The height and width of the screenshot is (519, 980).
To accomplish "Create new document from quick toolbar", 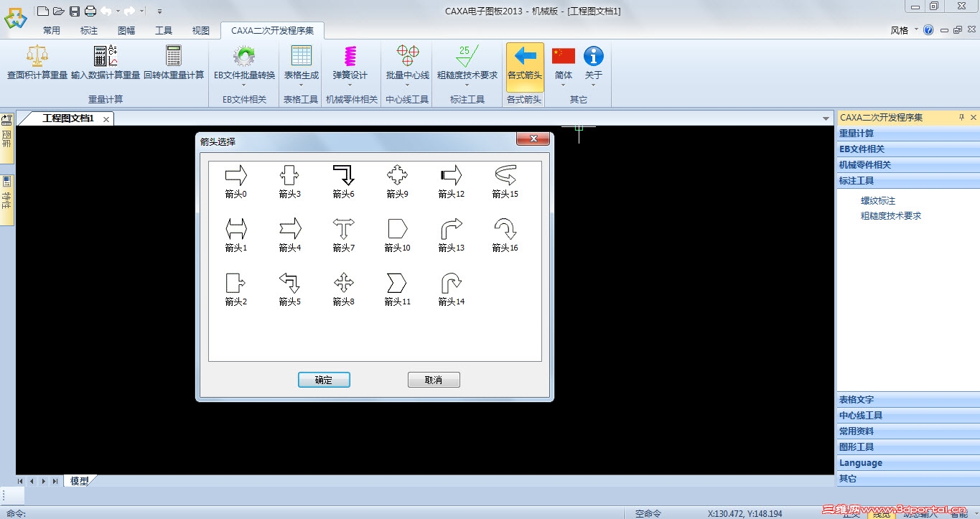I will click(43, 11).
